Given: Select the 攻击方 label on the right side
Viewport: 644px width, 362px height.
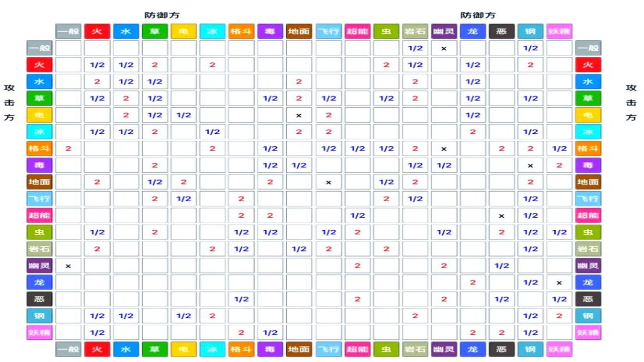Looking at the screenshot, I should click(631, 102).
